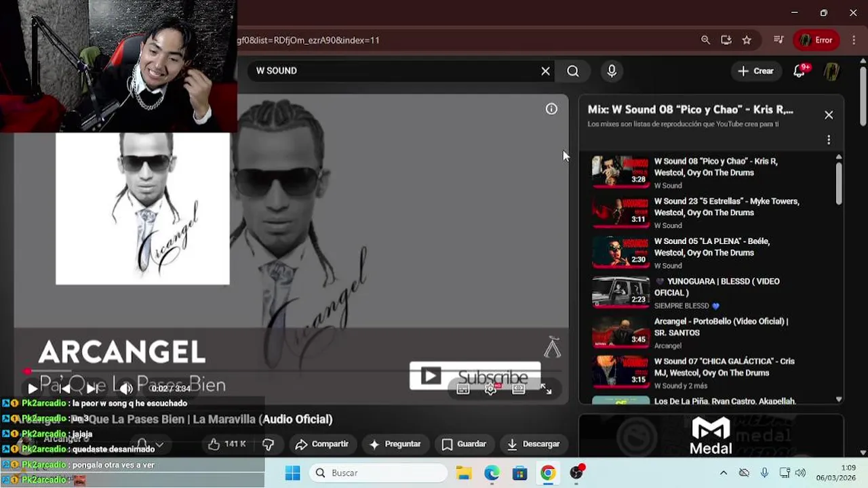Image resolution: width=868 pixels, height=488 pixels.
Task: Expand subscription notification bell dropdown
Action: pyautogui.click(x=150, y=445)
